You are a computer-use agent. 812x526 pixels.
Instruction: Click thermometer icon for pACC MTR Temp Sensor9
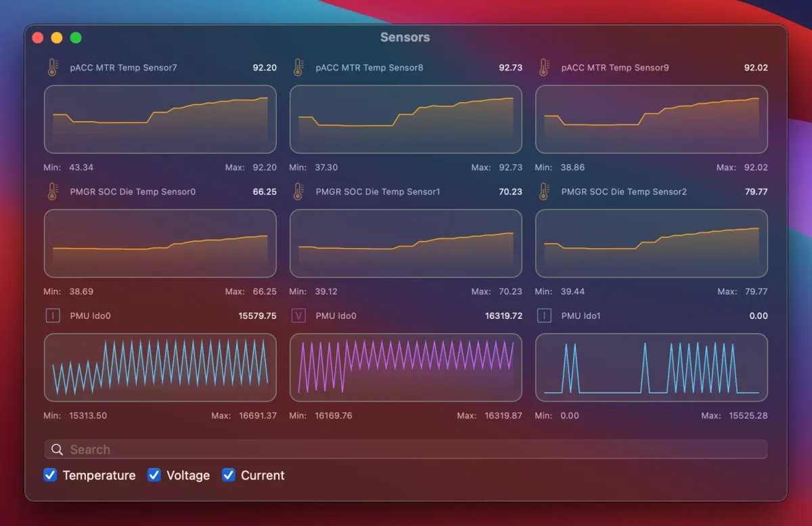[x=544, y=68]
